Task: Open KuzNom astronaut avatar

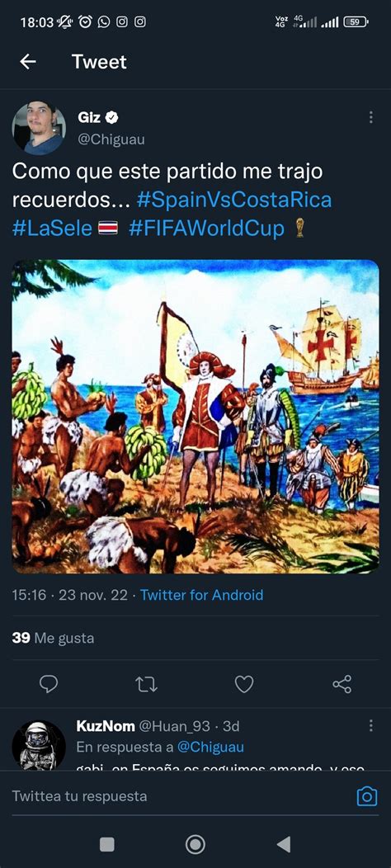Action: coord(39,745)
